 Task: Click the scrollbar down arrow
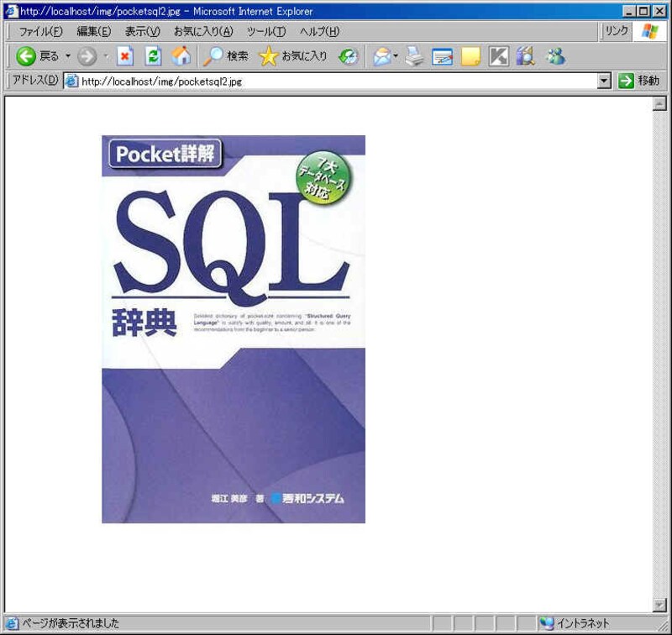pyautogui.click(x=659, y=605)
